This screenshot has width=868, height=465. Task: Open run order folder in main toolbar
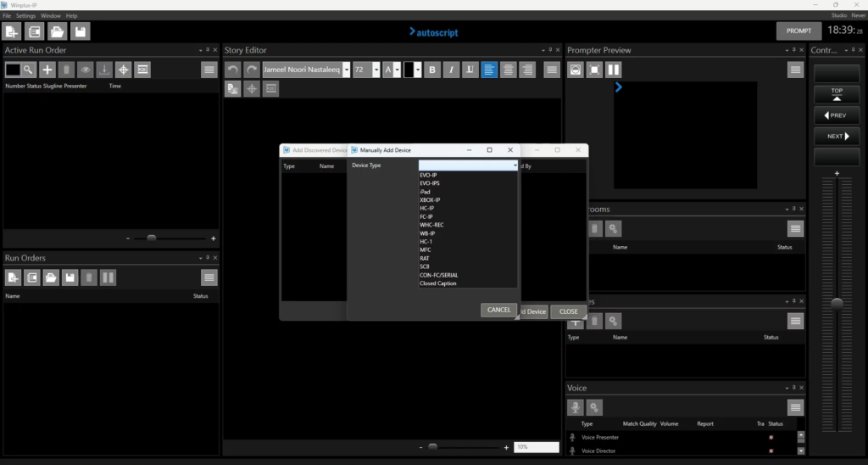click(57, 31)
